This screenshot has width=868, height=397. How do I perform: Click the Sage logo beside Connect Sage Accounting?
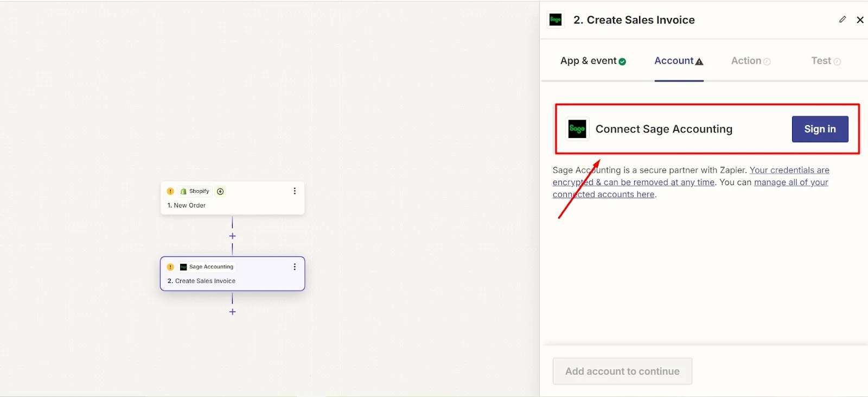pyautogui.click(x=577, y=129)
